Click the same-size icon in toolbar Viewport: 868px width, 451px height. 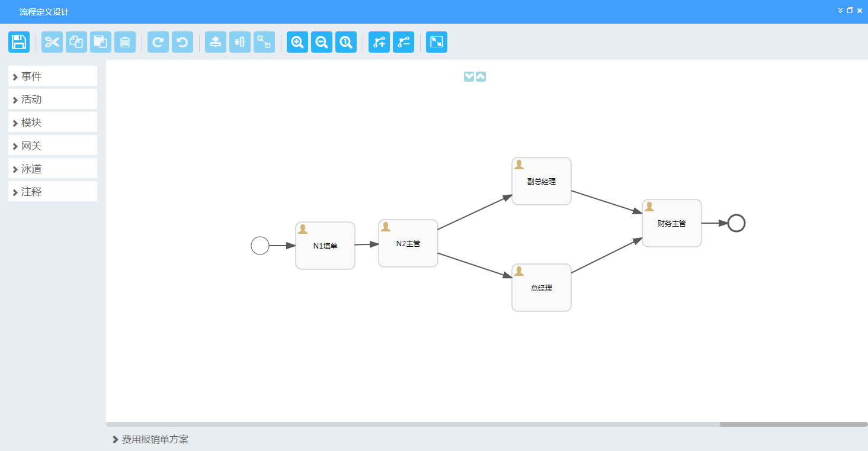point(264,42)
